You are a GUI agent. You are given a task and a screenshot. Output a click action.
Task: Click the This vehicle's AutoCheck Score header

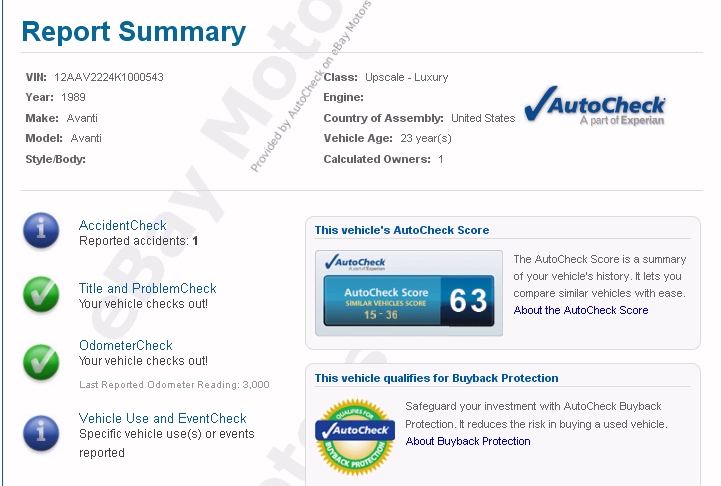point(402,230)
